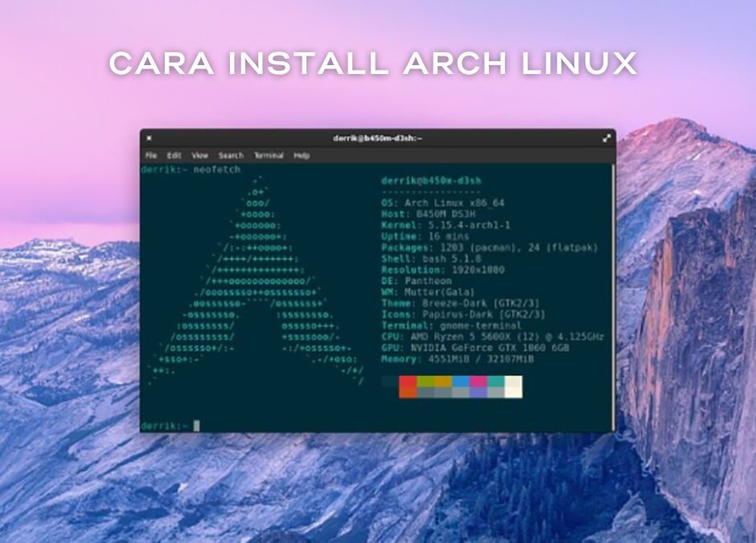The width and height of the screenshot is (756, 543).
Task: Click the red color block in neofetch palette
Action: [408, 381]
